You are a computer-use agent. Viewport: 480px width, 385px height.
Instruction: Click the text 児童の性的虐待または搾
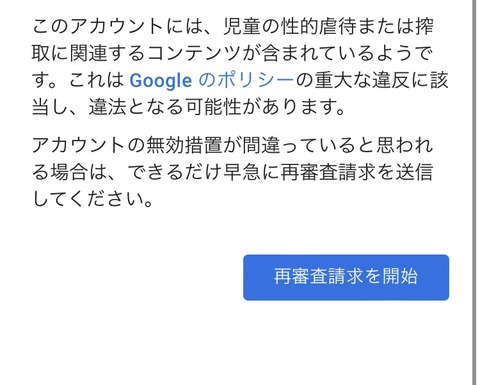pos(328,26)
